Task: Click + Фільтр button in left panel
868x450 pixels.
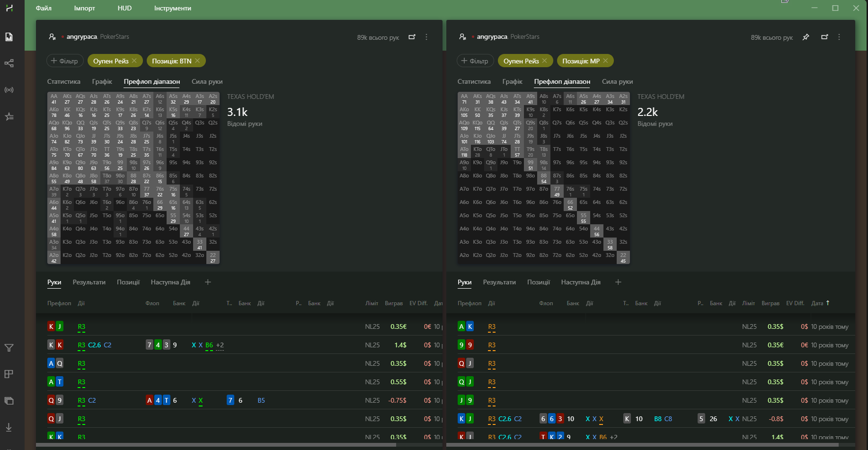Action: pos(65,61)
